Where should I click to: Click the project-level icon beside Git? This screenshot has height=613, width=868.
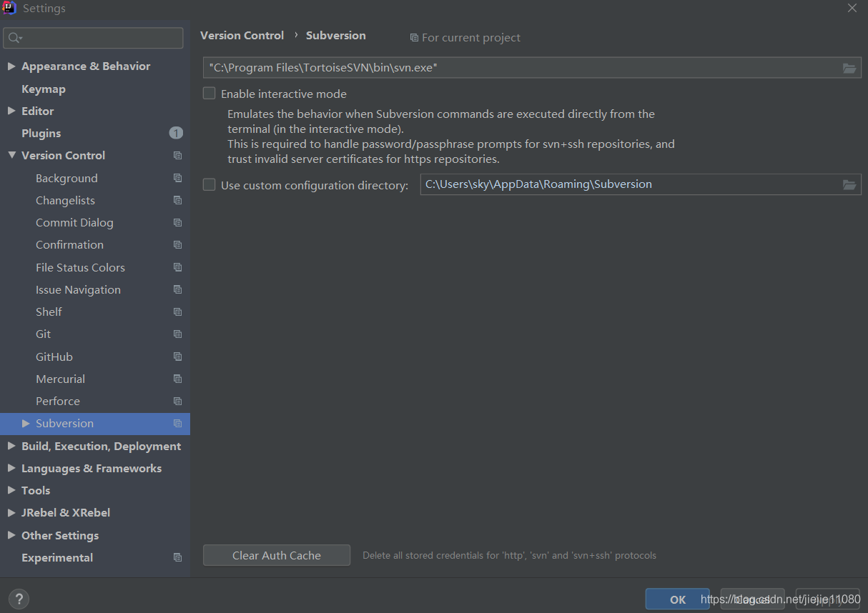(177, 334)
